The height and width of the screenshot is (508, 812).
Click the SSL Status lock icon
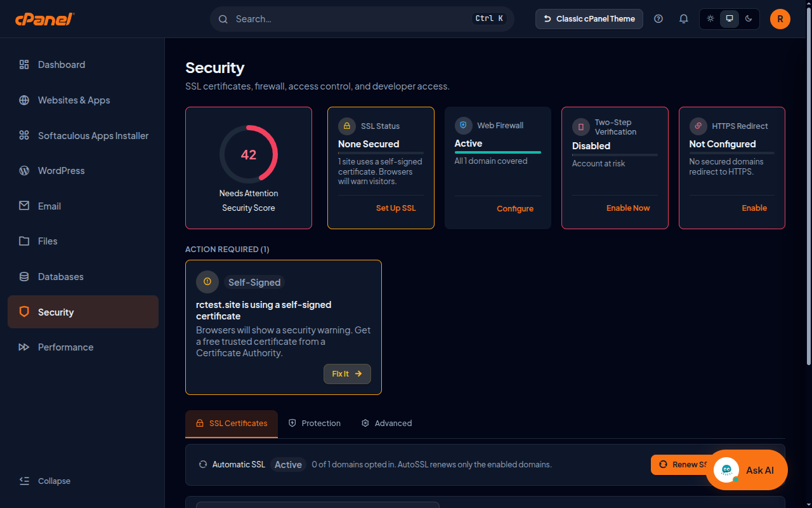pyautogui.click(x=347, y=126)
